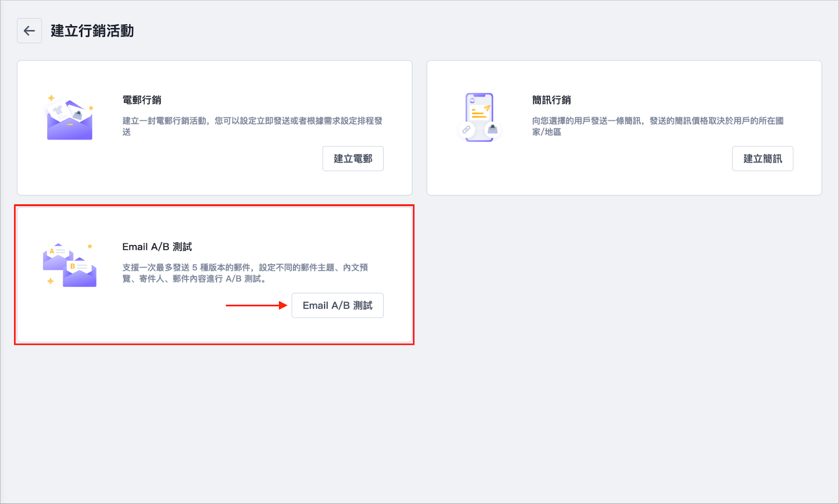Click the envelope labeled B in A/B illustration
The width and height of the screenshot is (839, 504).
[80, 272]
